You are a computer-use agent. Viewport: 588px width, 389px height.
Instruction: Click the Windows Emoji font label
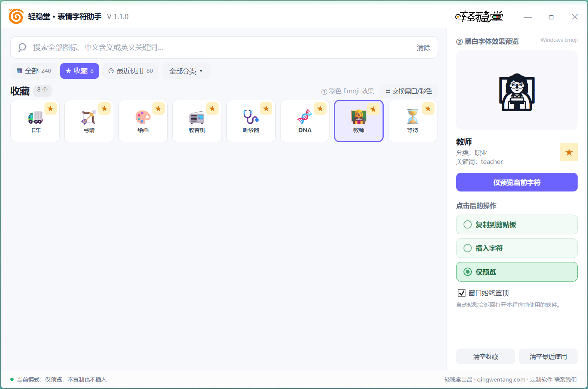[559, 40]
